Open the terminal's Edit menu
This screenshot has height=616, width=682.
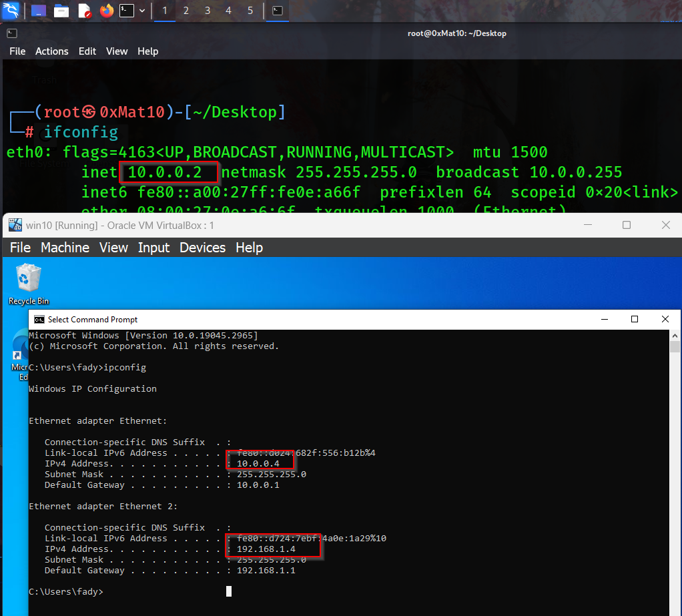87,51
